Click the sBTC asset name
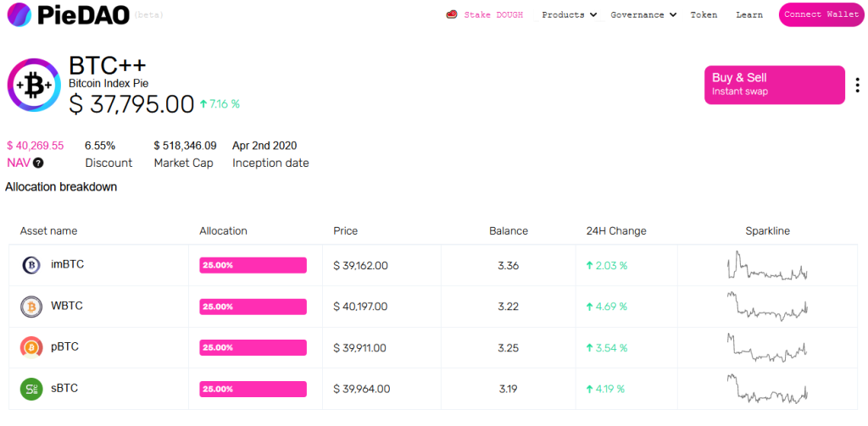 point(64,389)
